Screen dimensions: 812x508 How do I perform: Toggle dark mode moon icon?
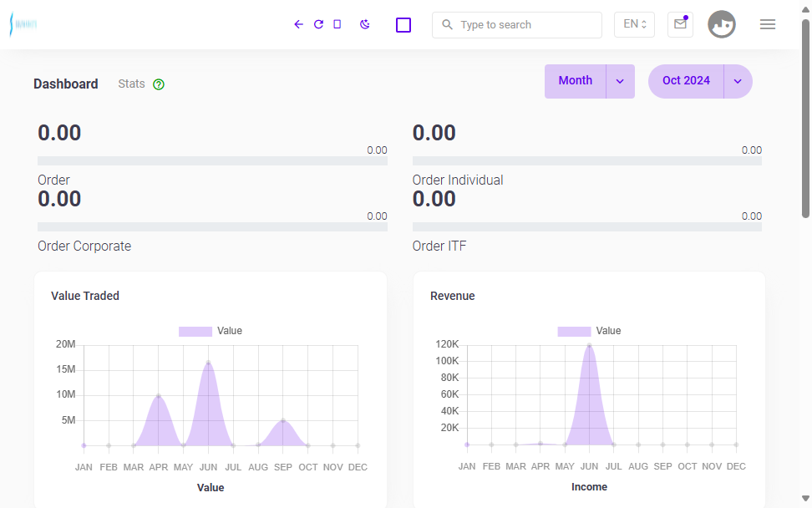[365, 24]
